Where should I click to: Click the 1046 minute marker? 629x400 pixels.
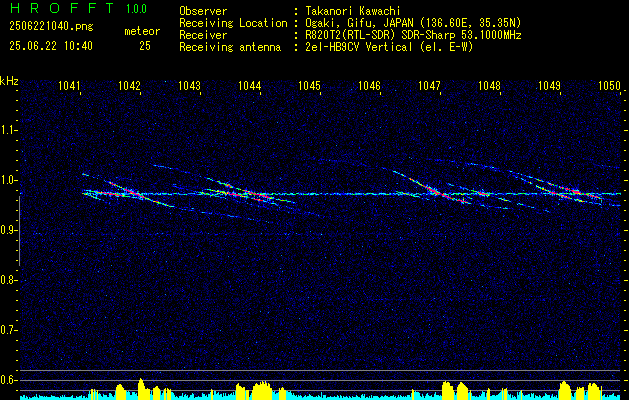coord(369,85)
